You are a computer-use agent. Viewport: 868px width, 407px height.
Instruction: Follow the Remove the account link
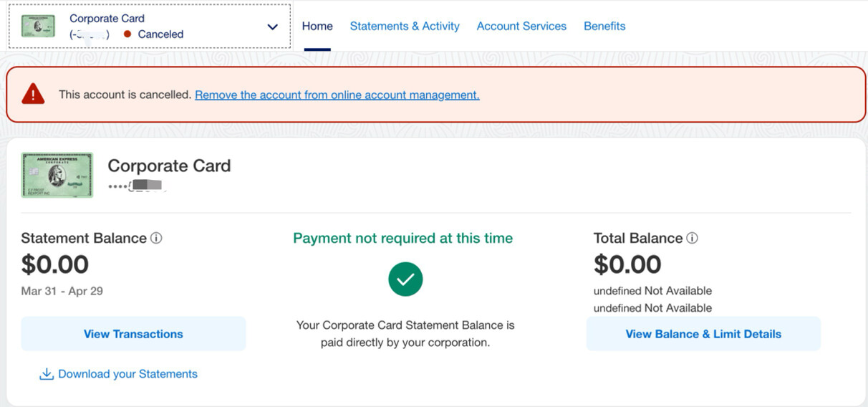(x=337, y=95)
